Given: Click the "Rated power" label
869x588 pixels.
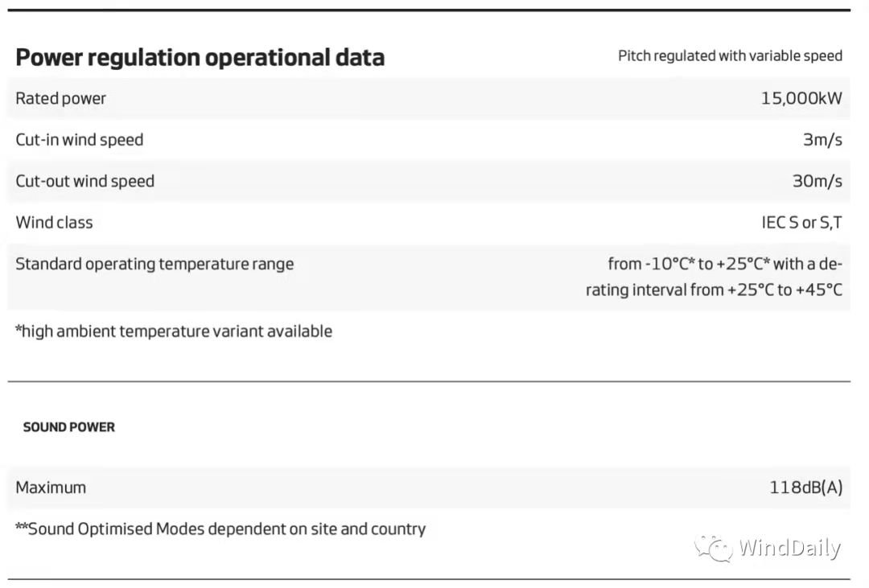Looking at the screenshot, I should pyautogui.click(x=60, y=98).
